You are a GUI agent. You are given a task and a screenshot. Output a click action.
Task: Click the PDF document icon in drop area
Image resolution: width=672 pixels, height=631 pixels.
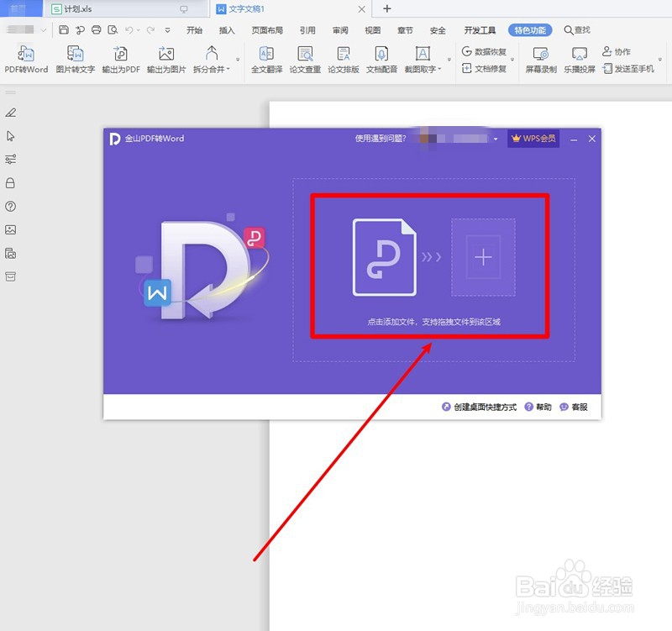(x=385, y=257)
